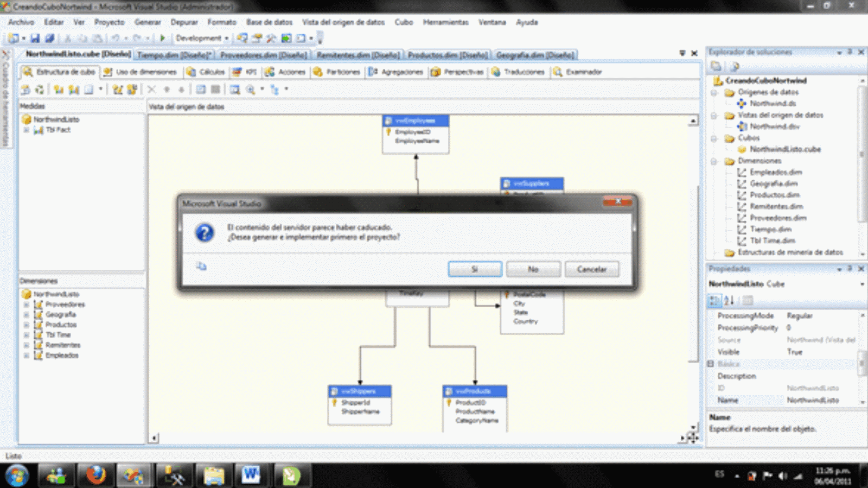Click the vwShippers table header in diagram

(360, 391)
